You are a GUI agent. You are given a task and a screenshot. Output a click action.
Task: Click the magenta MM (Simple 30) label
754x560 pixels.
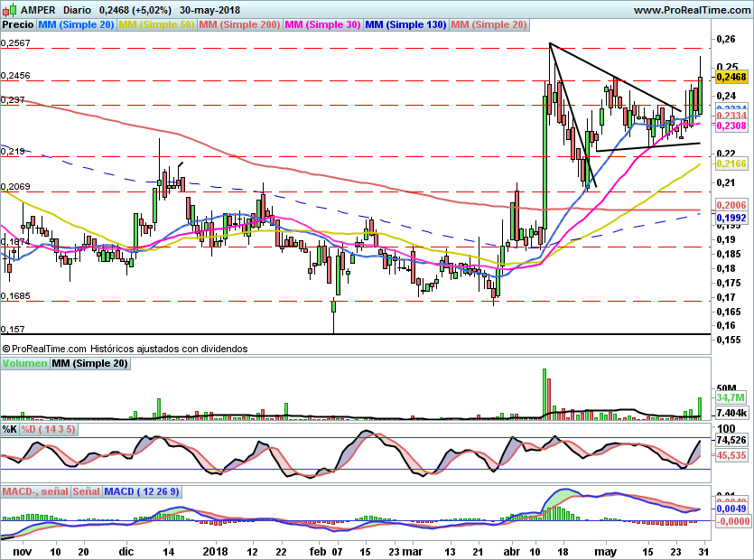(322, 24)
